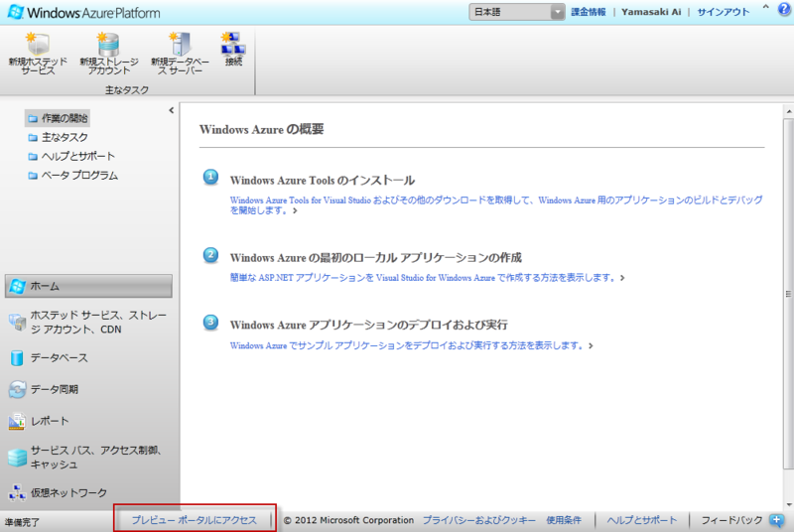Click the vertical scrollbar up arrow

[789, 110]
